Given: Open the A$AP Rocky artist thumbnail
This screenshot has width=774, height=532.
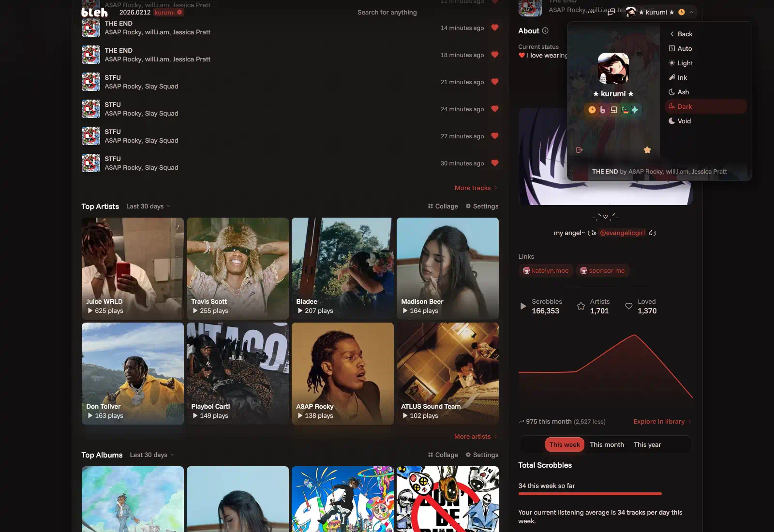Looking at the screenshot, I should click(342, 373).
